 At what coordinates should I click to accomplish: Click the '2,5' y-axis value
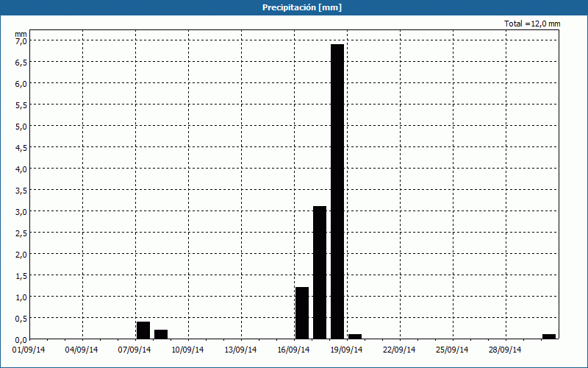click(21, 233)
